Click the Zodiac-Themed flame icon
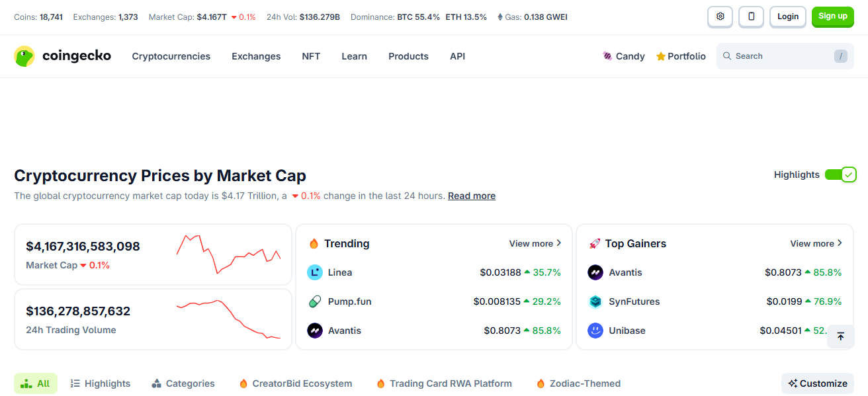 [541, 383]
